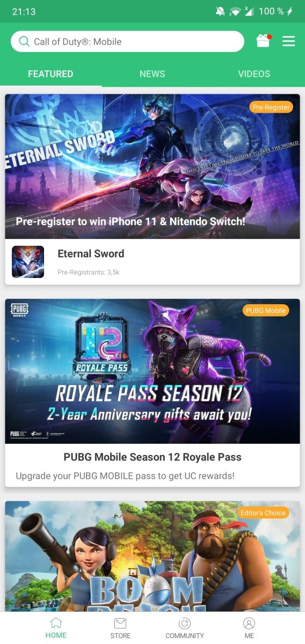
Task: Select the FEATURED tab
Action: 50,74
